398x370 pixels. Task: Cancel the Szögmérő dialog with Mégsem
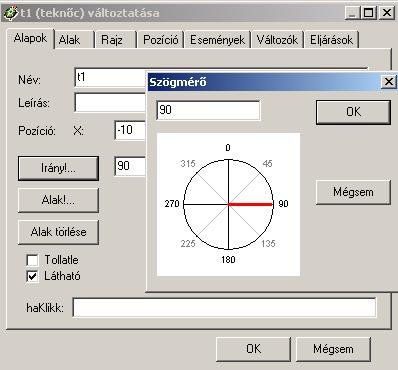coord(353,192)
